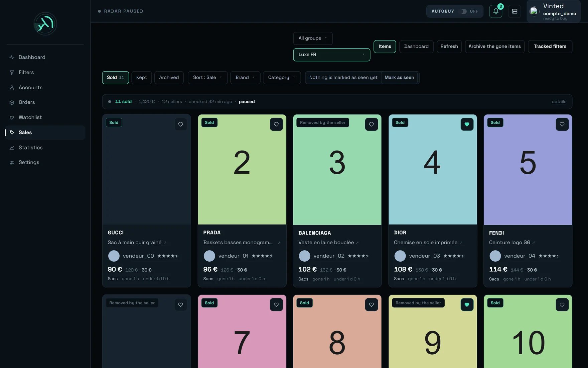Open external link for Ceinture logo GG

point(534,243)
